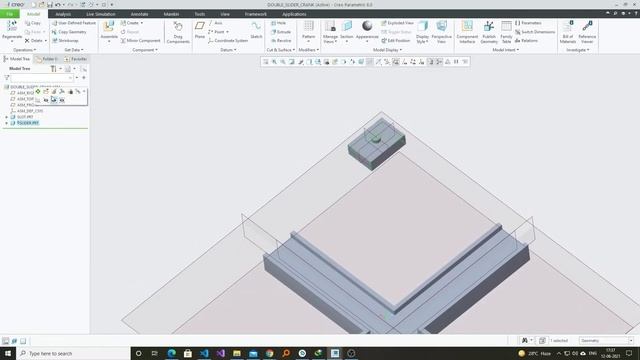Click the Assemble component icon
This screenshot has width=640, height=360.
click(x=109, y=27)
